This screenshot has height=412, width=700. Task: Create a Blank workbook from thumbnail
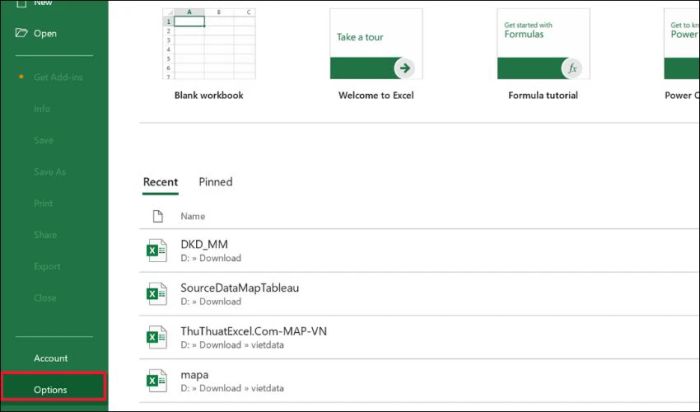point(209,44)
